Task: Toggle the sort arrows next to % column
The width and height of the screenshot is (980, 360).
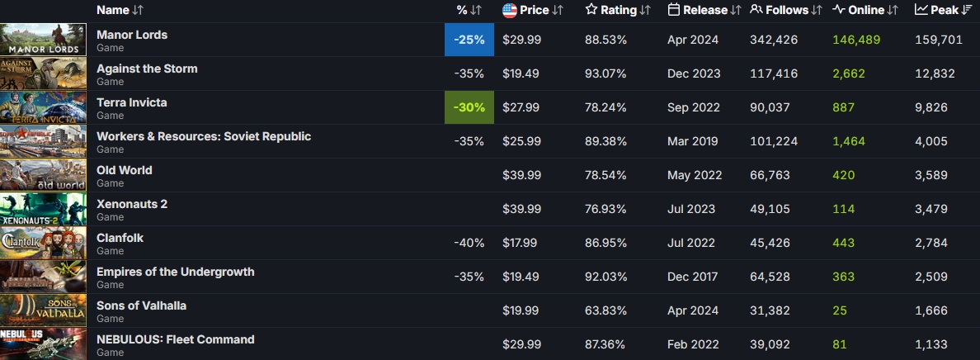Action: 475,11
